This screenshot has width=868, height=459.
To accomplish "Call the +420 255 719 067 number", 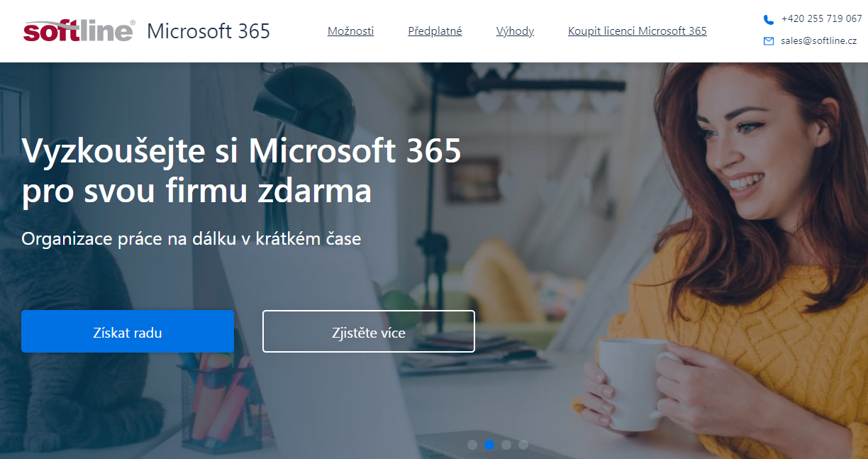I will [821, 19].
